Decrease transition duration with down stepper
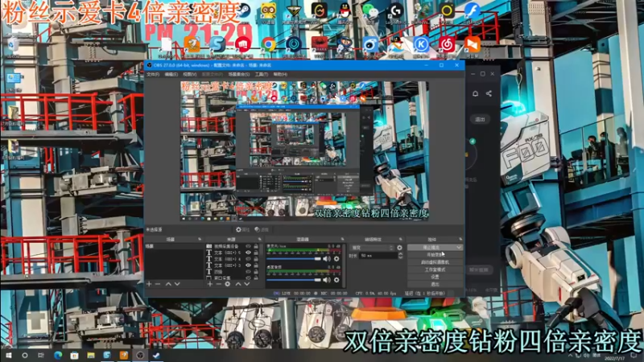Image resolution: width=644 pixels, height=362 pixels. point(400,257)
